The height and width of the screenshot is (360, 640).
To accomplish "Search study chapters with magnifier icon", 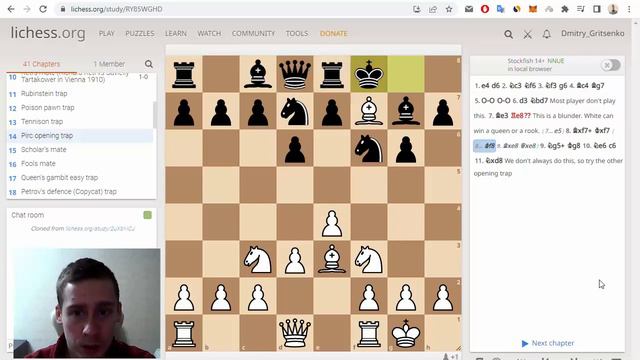I will coord(149,64).
